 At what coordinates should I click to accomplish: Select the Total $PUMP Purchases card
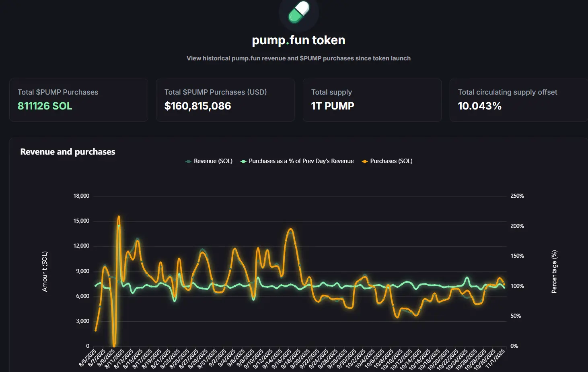pyautogui.click(x=79, y=100)
